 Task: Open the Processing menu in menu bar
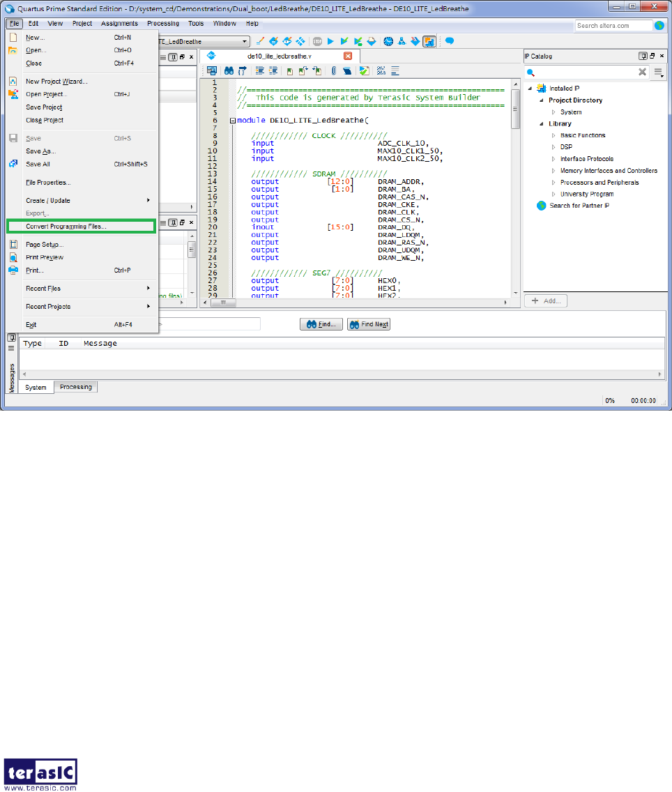point(163,24)
